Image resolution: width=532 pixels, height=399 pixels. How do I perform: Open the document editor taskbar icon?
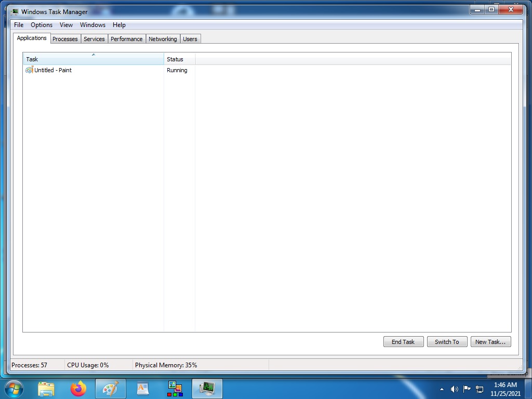142,389
